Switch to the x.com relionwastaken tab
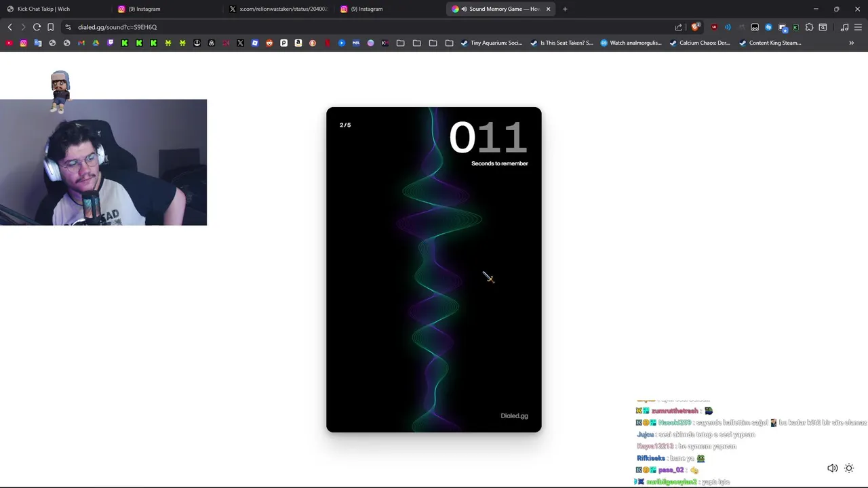868x488 pixels. 278,9
